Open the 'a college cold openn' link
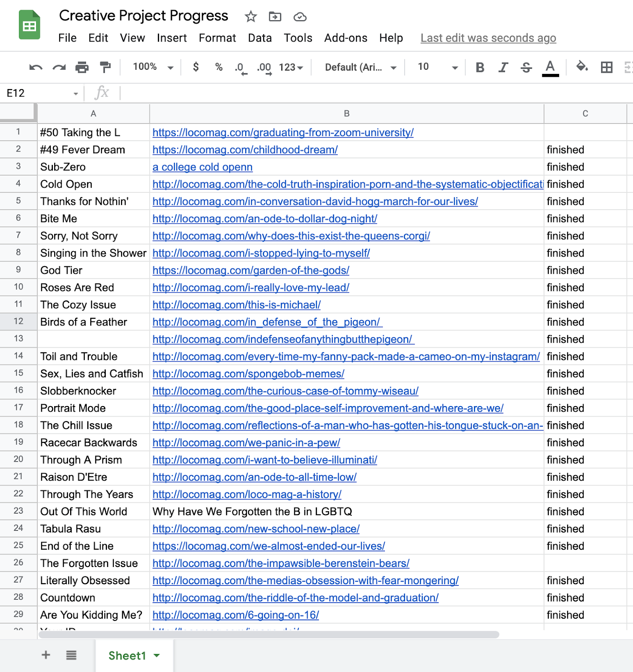 202,167
